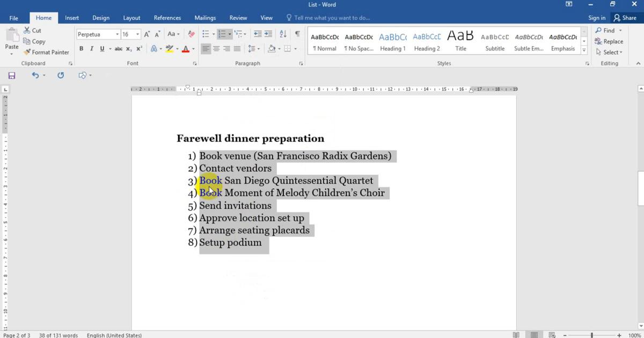Switch to the Insert tab
644x338 pixels.
pyautogui.click(x=72, y=18)
